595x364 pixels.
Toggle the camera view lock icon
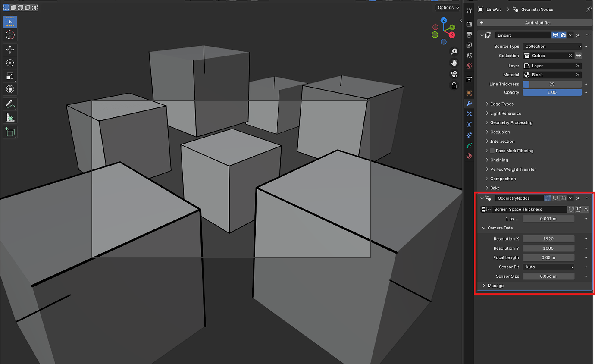(454, 85)
